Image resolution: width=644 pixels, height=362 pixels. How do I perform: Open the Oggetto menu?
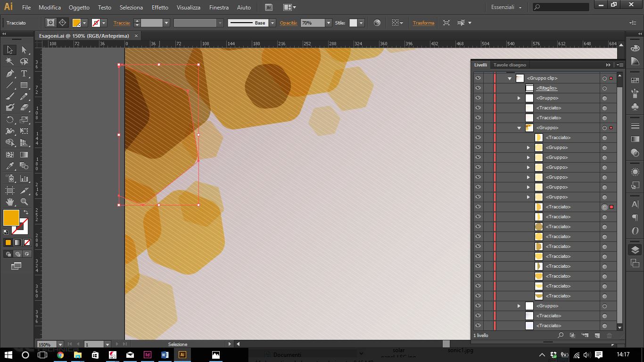[79, 8]
